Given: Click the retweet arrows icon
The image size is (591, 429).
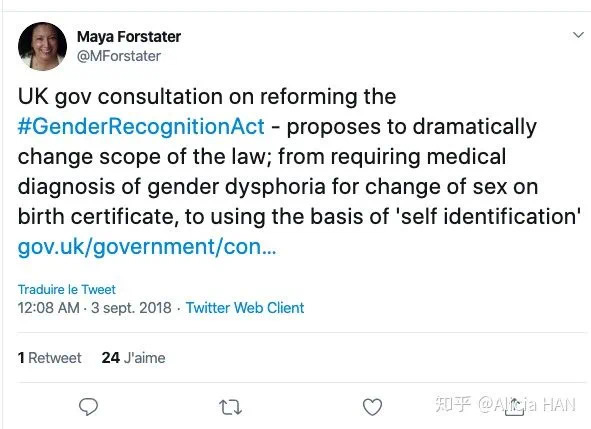Looking at the screenshot, I should 230,407.
